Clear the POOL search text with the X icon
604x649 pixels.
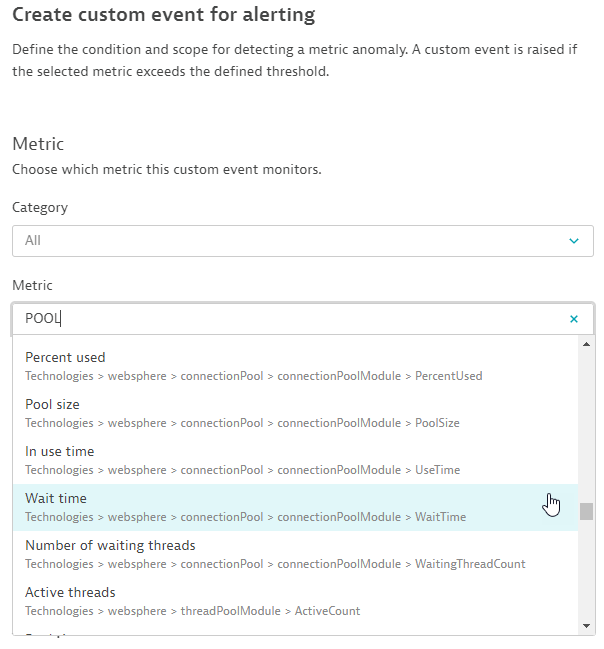point(574,319)
